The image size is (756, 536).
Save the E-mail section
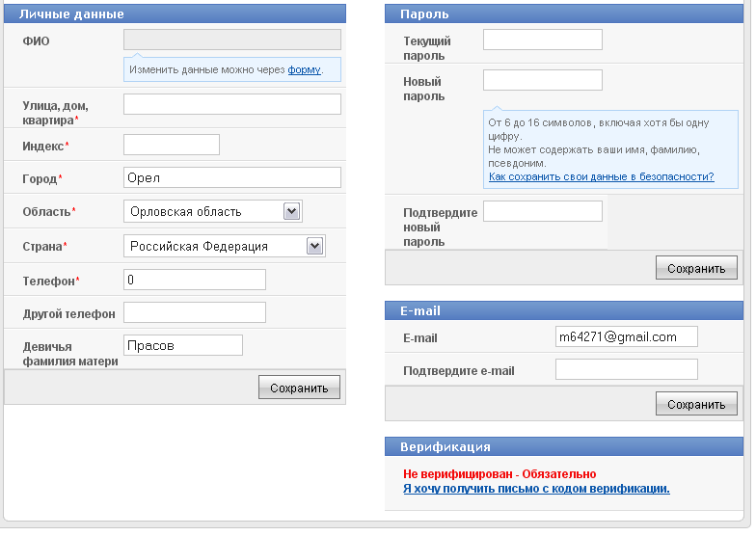tap(696, 404)
